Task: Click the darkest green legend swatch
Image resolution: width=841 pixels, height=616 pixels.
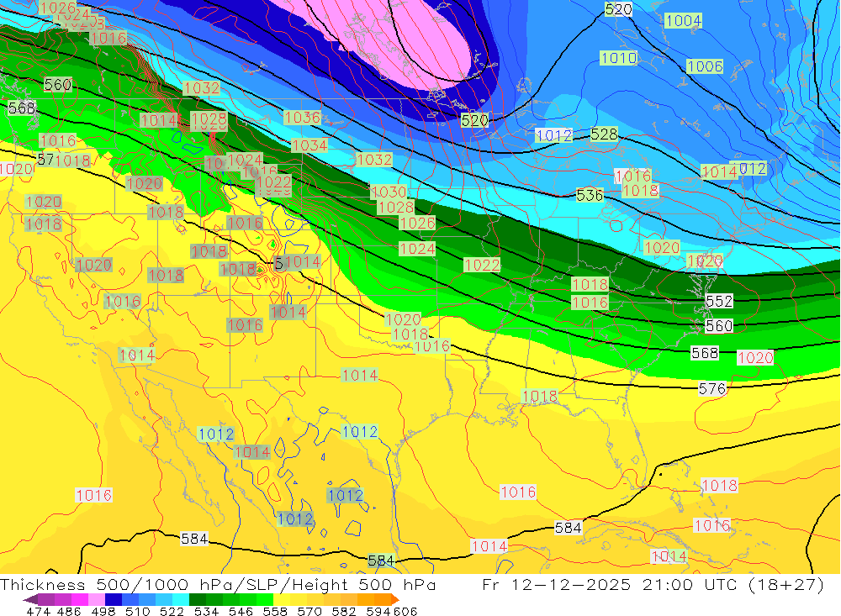Action: click(x=197, y=600)
